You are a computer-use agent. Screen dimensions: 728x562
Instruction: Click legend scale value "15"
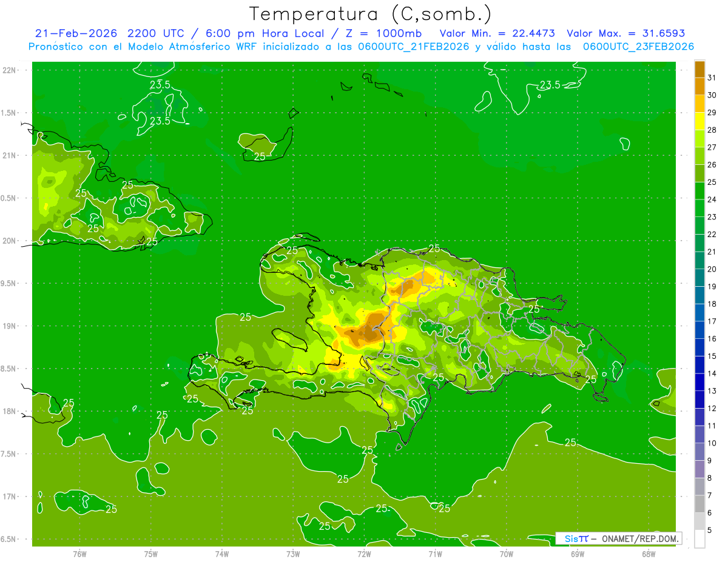(x=712, y=356)
